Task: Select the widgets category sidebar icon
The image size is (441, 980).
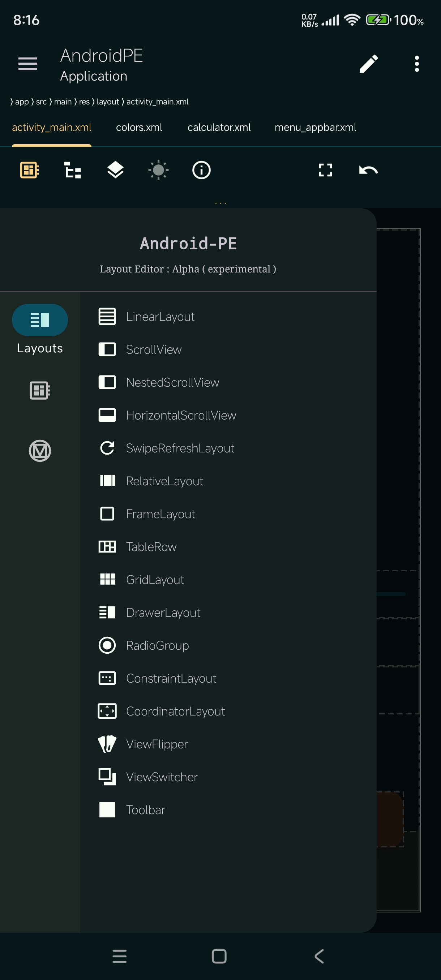Action: [40, 390]
